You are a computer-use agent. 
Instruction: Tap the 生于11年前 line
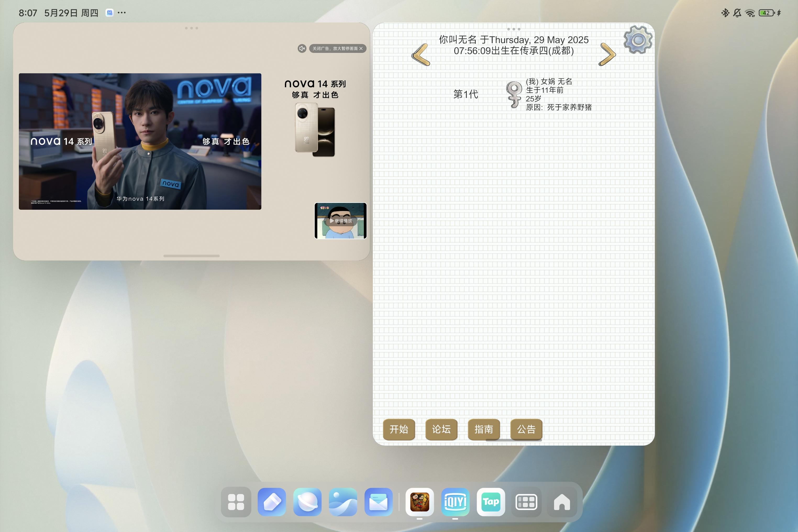pos(545,90)
